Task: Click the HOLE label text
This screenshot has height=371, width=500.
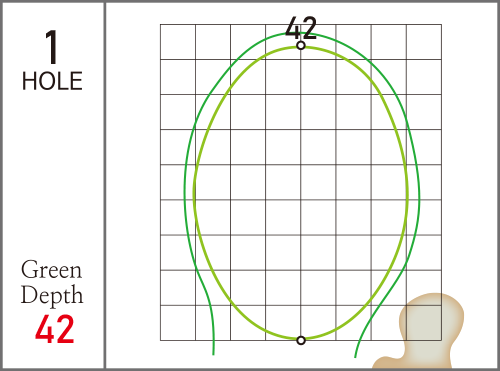Action: click(x=52, y=81)
